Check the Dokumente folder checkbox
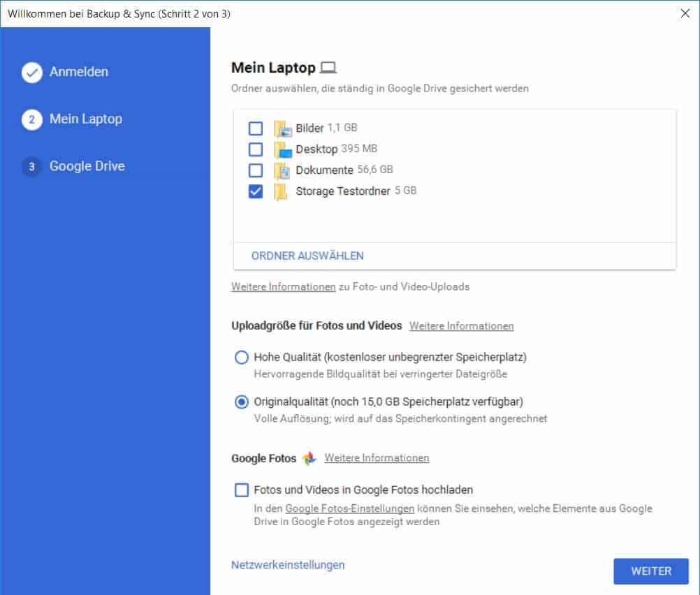Image resolution: width=700 pixels, height=595 pixels. tap(256, 170)
